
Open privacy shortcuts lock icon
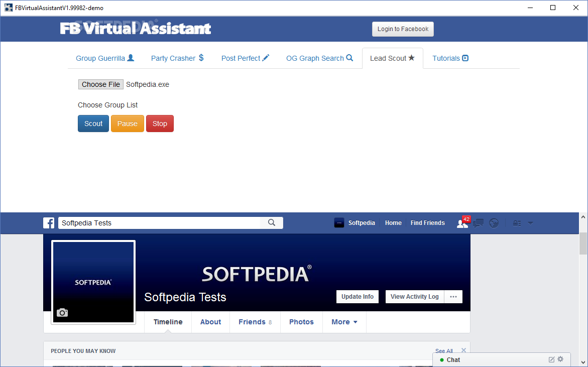click(x=517, y=223)
